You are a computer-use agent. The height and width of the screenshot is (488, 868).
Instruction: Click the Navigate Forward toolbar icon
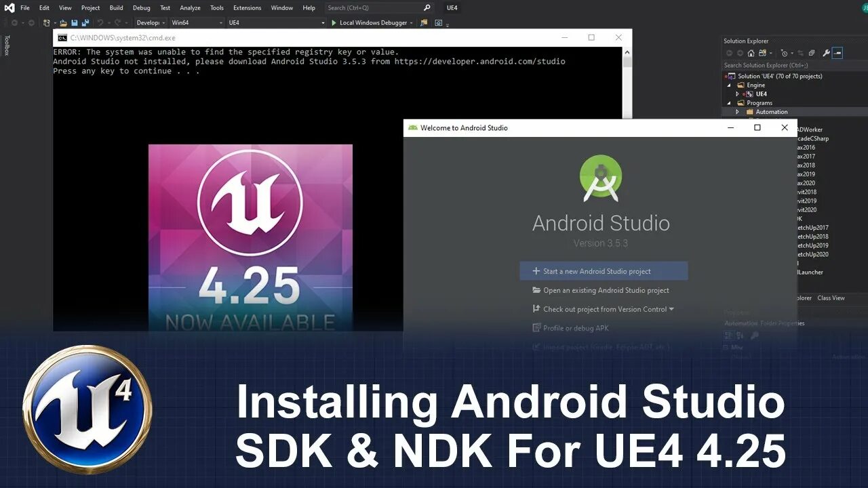tap(31, 22)
